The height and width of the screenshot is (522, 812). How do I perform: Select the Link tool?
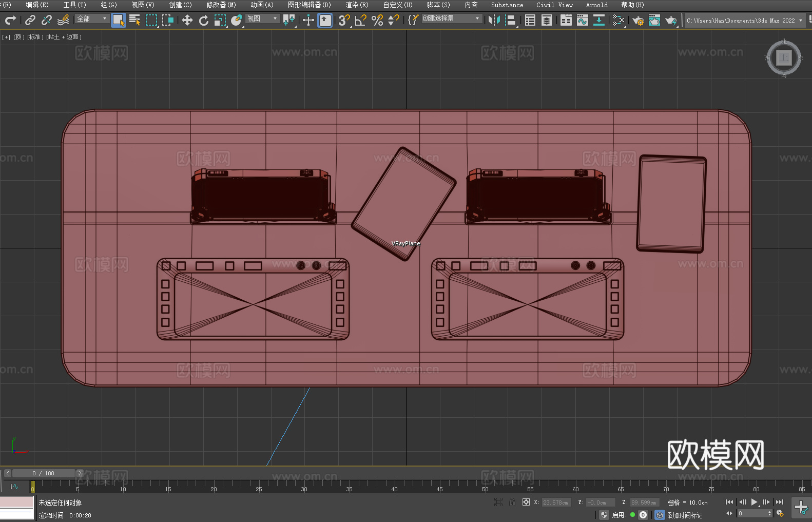click(x=30, y=20)
